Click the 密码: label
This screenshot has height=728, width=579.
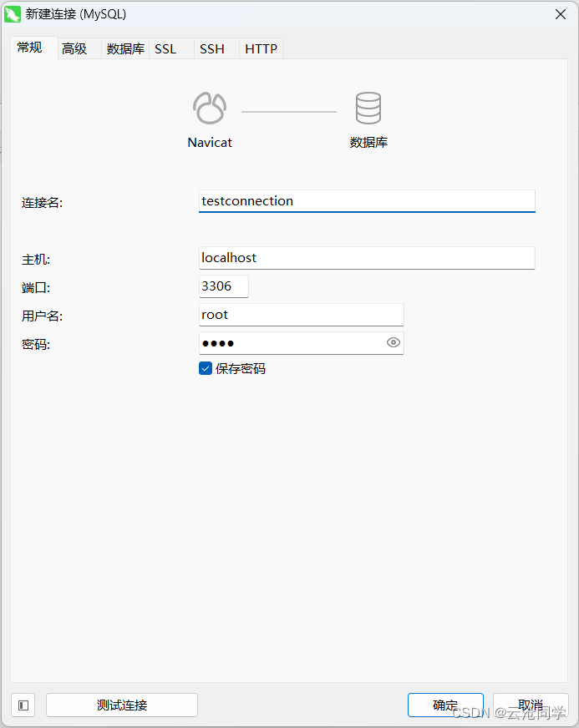[x=36, y=345]
